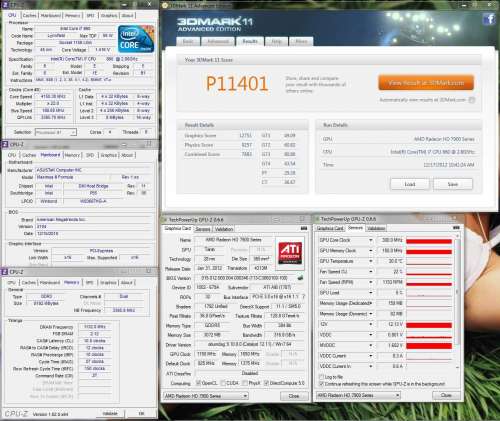Screen dimensions: 500x421
Task: Open the Fan Speed (RPM) sensor dropdown
Action: click(370, 282)
